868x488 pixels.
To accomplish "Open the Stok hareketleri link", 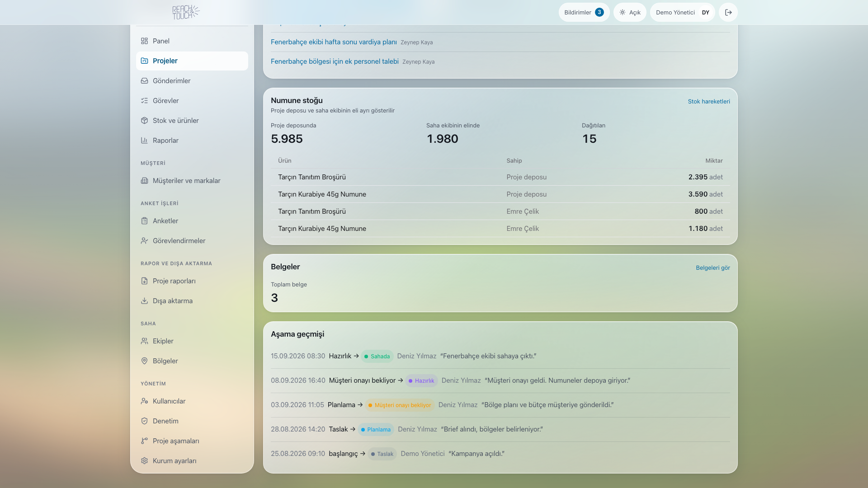I will [709, 102].
